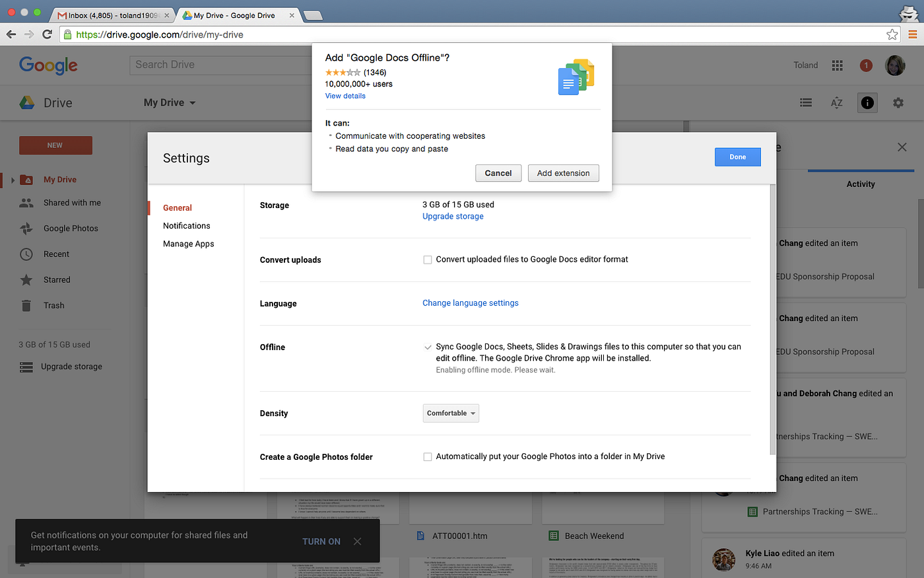
Task: Check Convert uploaded files to Google Docs format
Action: (427, 260)
